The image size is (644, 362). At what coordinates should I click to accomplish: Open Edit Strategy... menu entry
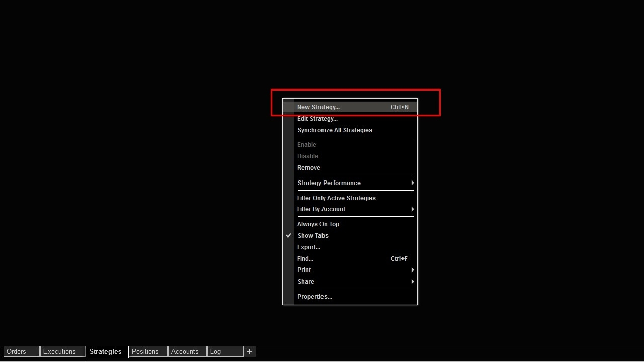350,119
